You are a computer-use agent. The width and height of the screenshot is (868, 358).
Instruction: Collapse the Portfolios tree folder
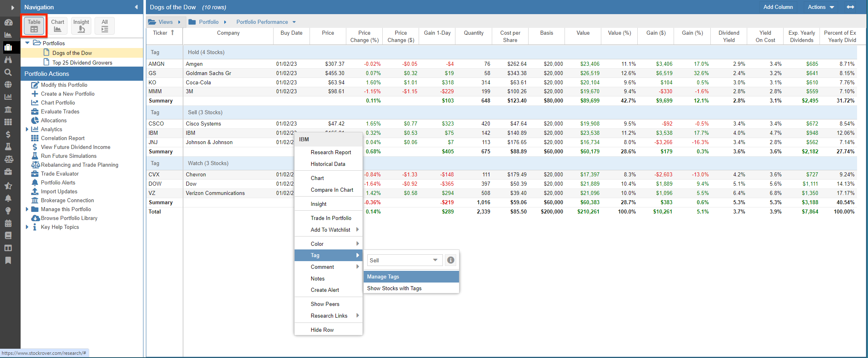coord(27,43)
